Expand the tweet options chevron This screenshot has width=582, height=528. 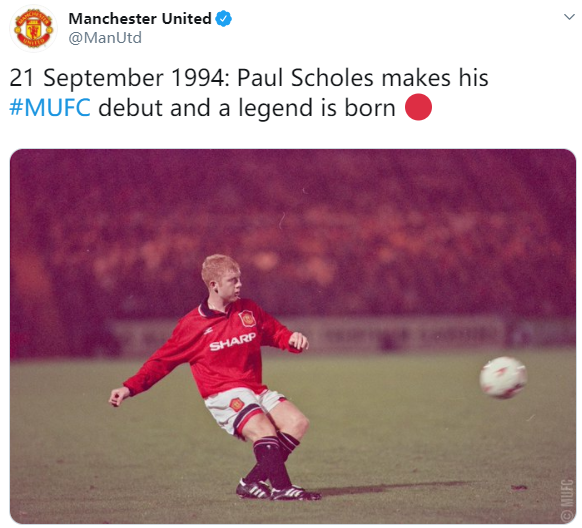569,17
